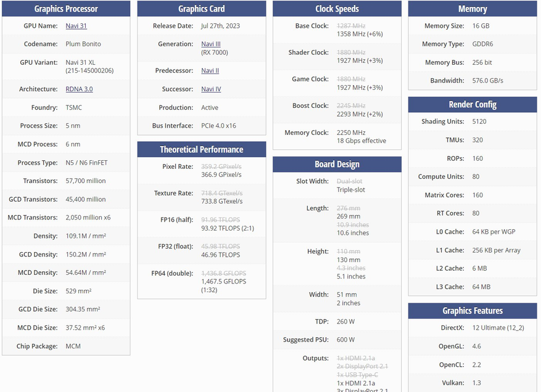Open the Navi IV successor link

click(211, 89)
